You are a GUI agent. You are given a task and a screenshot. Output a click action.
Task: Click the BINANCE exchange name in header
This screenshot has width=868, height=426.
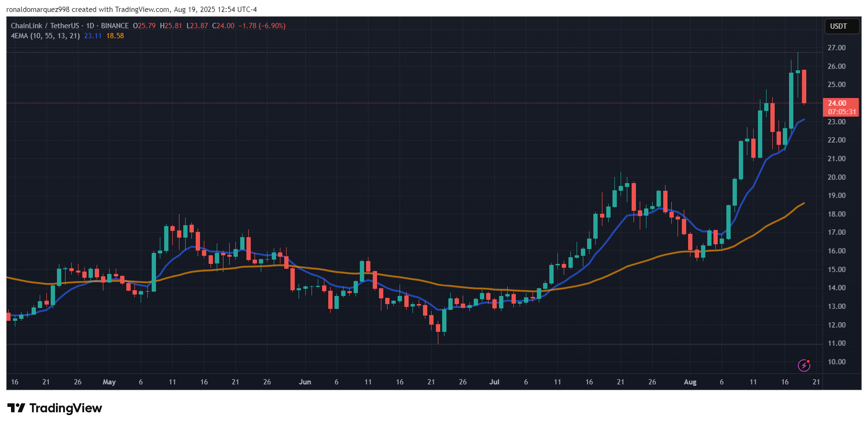(x=115, y=26)
